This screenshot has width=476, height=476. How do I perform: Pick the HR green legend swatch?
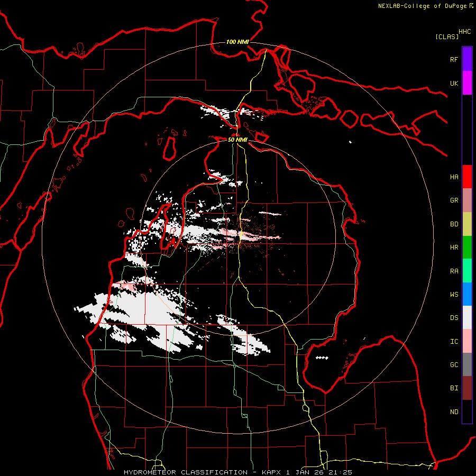coord(467,248)
